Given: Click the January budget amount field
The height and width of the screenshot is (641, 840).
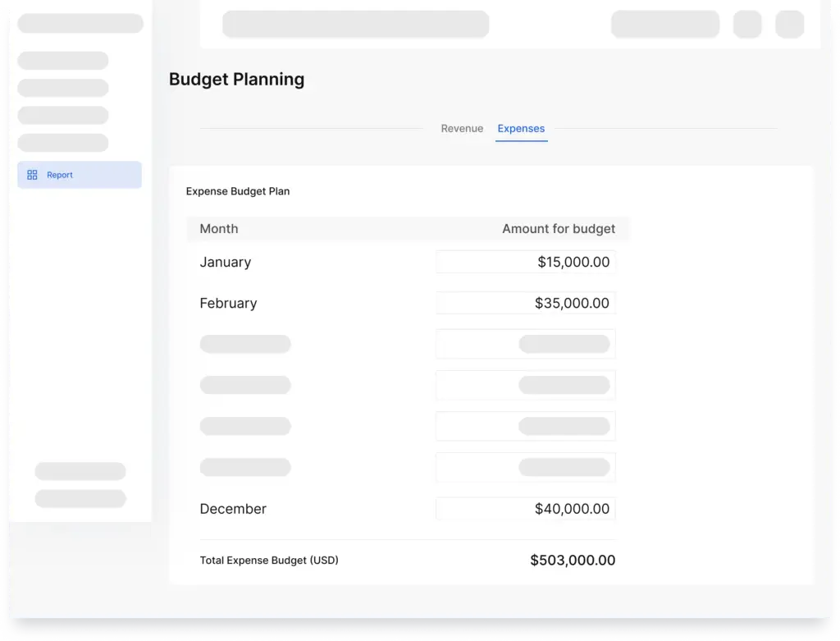Looking at the screenshot, I should click(x=526, y=263).
